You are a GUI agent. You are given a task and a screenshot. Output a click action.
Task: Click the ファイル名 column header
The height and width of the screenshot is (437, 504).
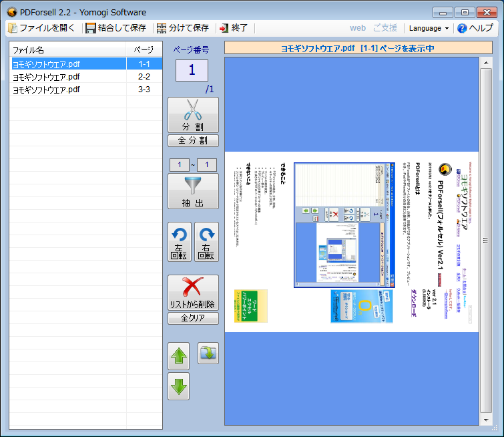click(68, 50)
